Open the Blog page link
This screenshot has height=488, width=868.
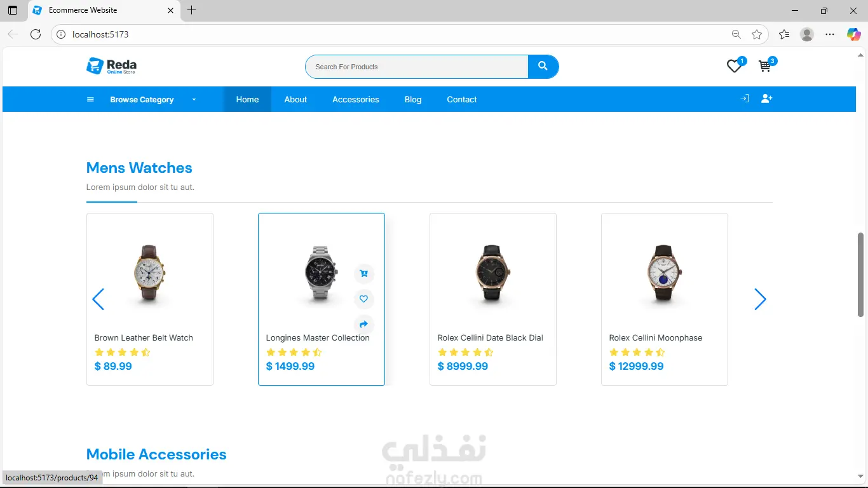pyautogui.click(x=413, y=99)
